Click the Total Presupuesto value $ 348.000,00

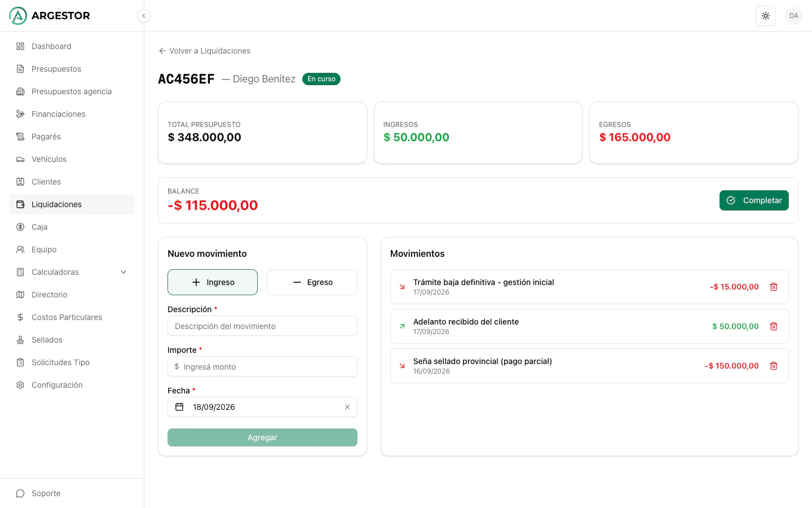click(x=205, y=137)
